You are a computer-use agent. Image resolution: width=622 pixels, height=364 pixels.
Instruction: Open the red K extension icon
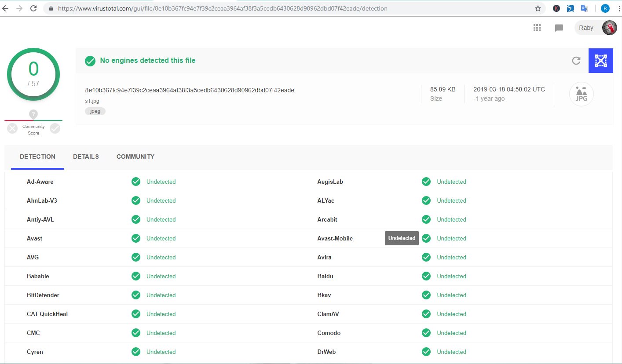tap(556, 8)
